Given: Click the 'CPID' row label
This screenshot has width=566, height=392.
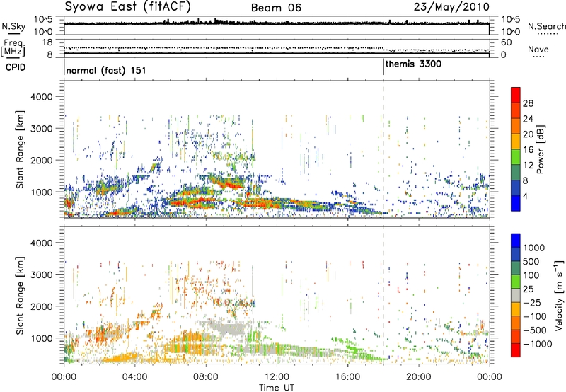Looking at the screenshot, I should point(16,67).
